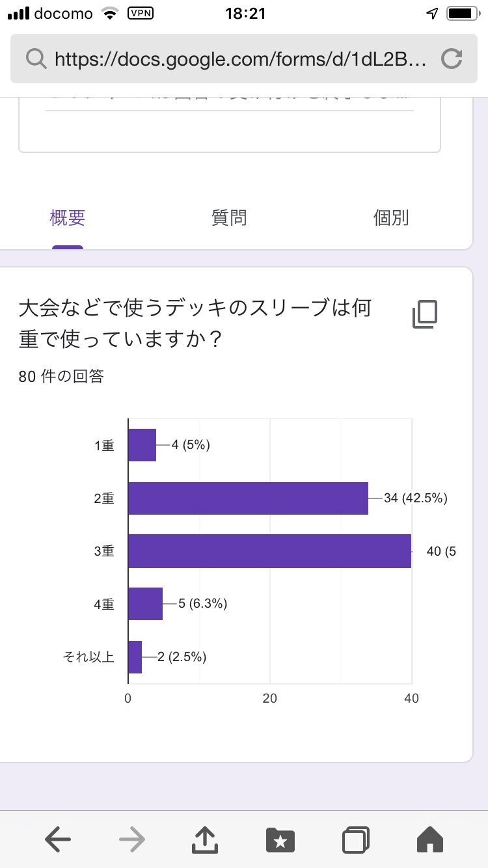The width and height of the screenshot is (488, 868).
Task: Tap the share icon in Safari toolbar
Action: click(205, 839)
